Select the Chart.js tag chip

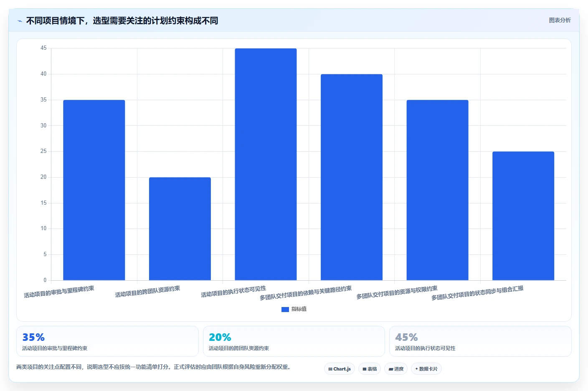point(340,369)
